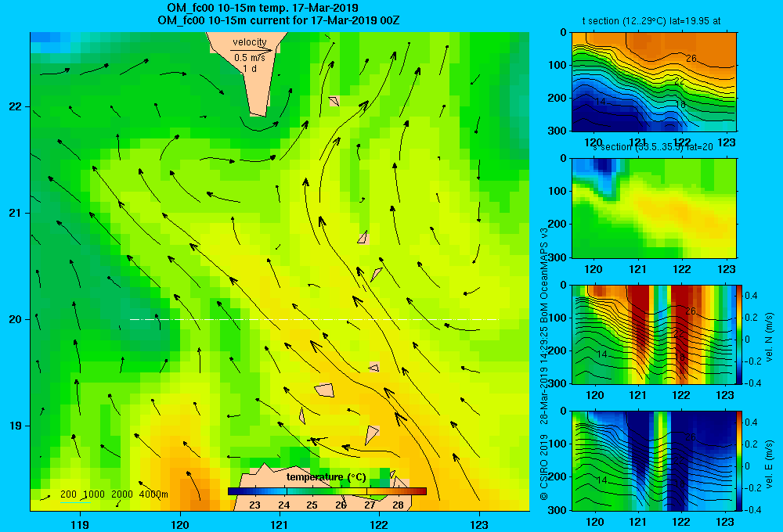Click the 23 tick on the temperature bar

(x=254, y=505)
